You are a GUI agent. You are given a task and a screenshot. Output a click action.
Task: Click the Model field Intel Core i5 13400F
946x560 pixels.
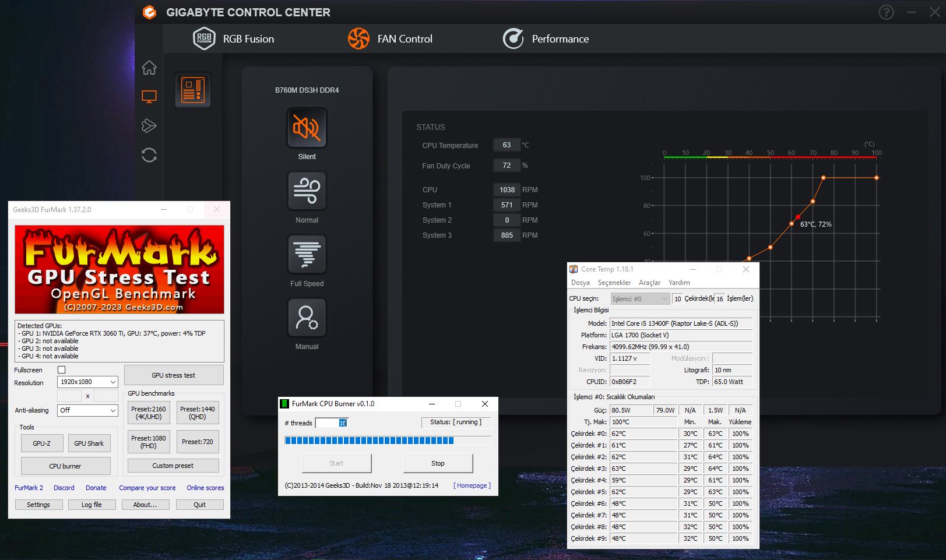[x=681, y=323]
